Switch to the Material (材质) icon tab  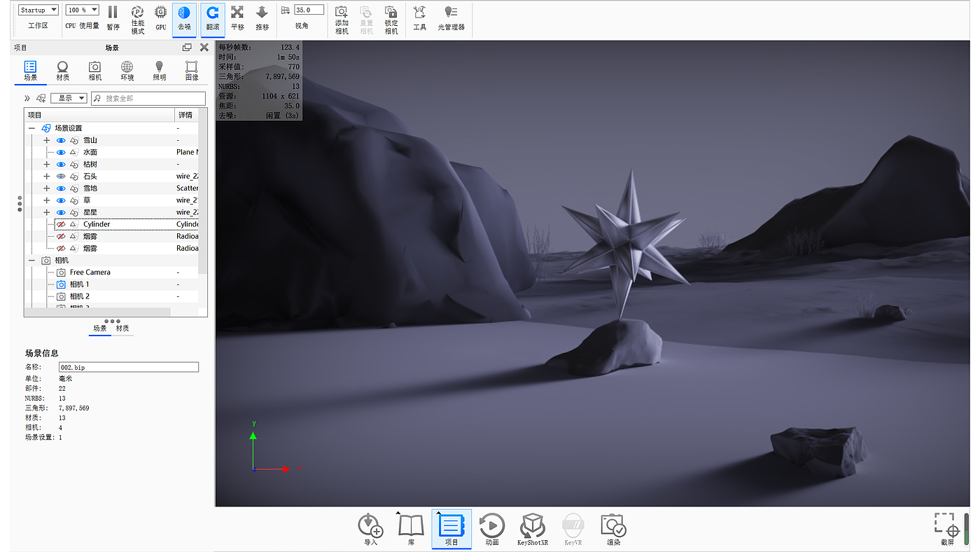[62, 71]
